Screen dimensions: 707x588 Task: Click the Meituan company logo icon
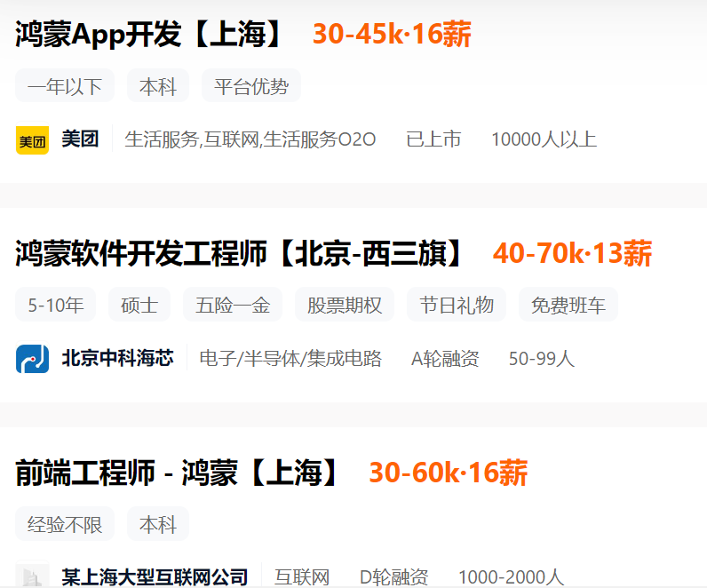[33, 140]
